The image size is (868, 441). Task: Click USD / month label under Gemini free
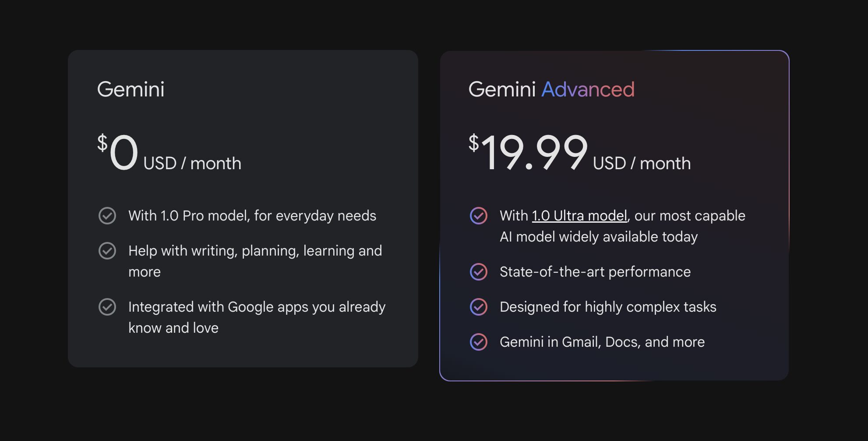tap(192, 164)
